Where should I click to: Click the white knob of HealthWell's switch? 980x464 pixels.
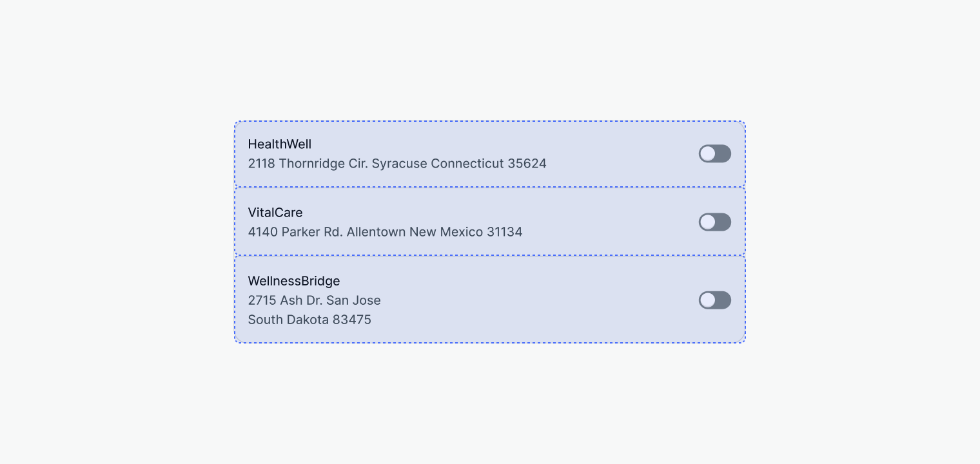[708, 153]
